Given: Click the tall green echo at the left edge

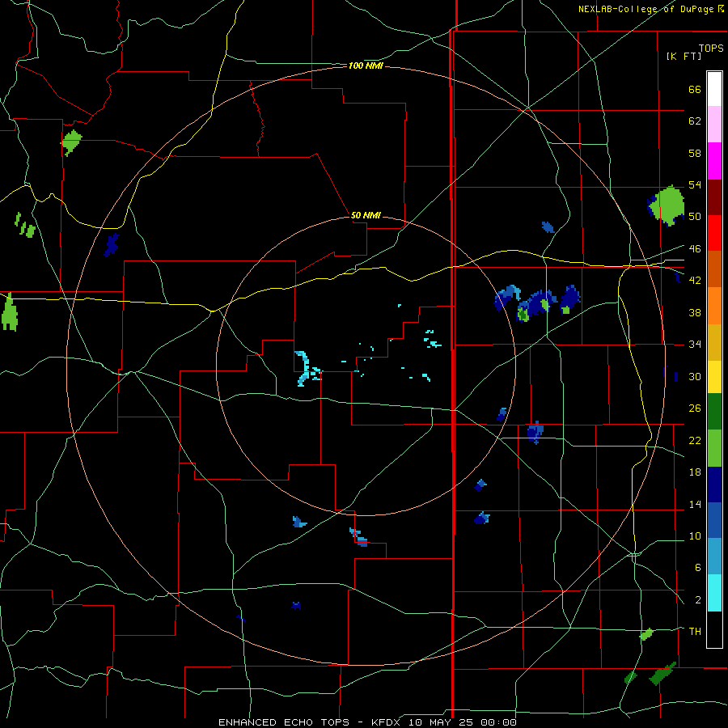Looking at the screenshot, I should (9, 312).
